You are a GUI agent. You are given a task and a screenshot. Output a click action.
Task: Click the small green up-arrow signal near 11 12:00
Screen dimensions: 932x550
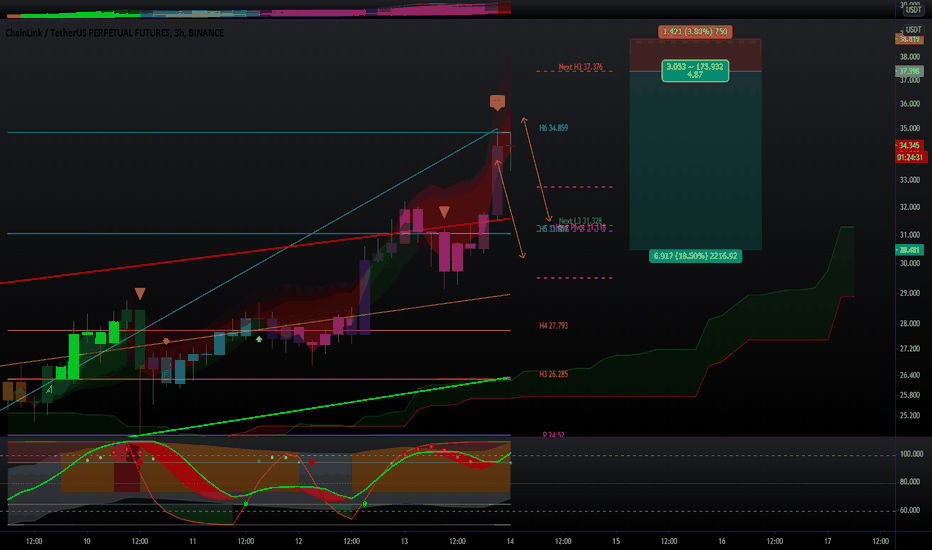pyautogui.click(x=259, y=339)
